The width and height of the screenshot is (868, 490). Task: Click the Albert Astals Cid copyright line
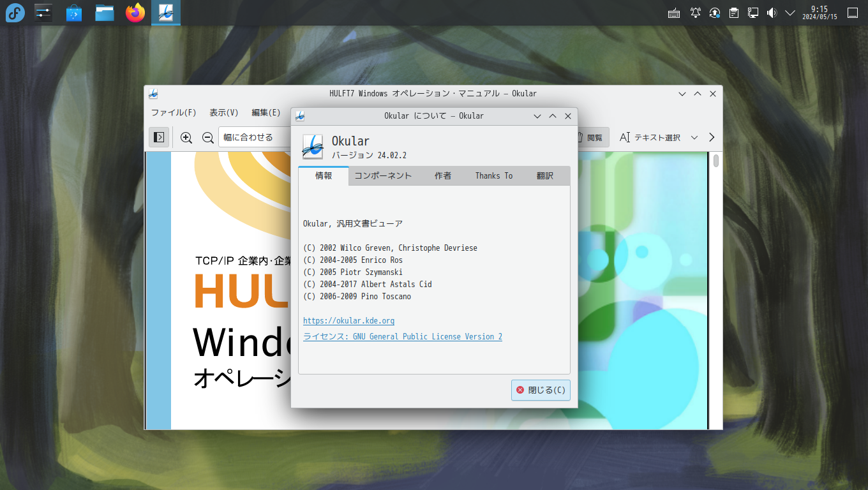[x=368, y=285]
